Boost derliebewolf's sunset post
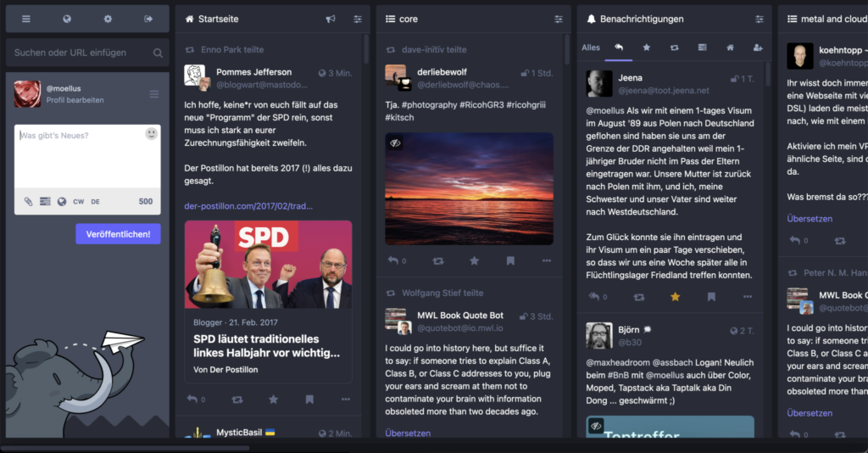This screenshot has height=453, width=868. point(438,260)
